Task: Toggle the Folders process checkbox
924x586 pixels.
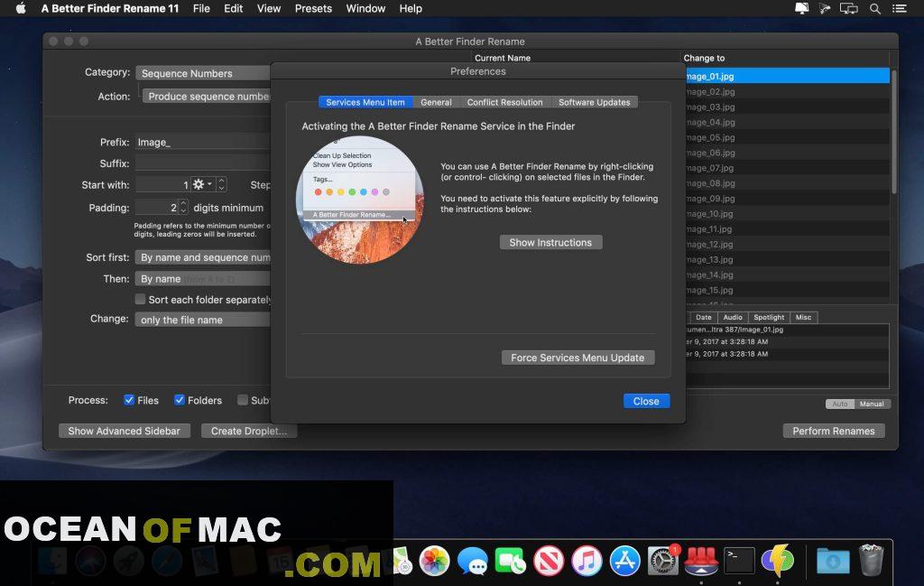Action: pyautogui.click(x=180, y=400)
